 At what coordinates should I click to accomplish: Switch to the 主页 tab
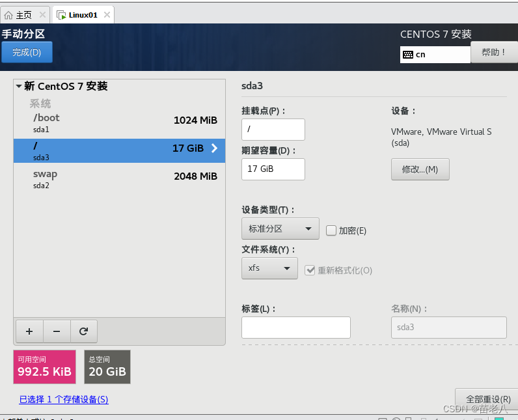pos(25,15)
